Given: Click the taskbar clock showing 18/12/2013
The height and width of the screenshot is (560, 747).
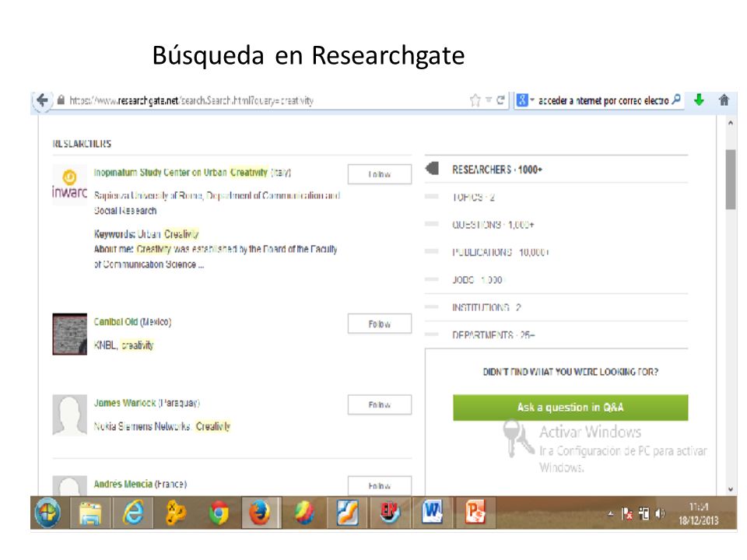Looking at the screenshot, I should [x=698, y=514].
